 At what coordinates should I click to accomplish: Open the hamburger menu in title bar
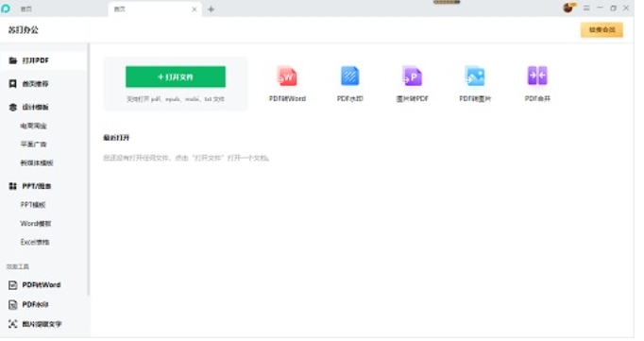coord(586,9)
